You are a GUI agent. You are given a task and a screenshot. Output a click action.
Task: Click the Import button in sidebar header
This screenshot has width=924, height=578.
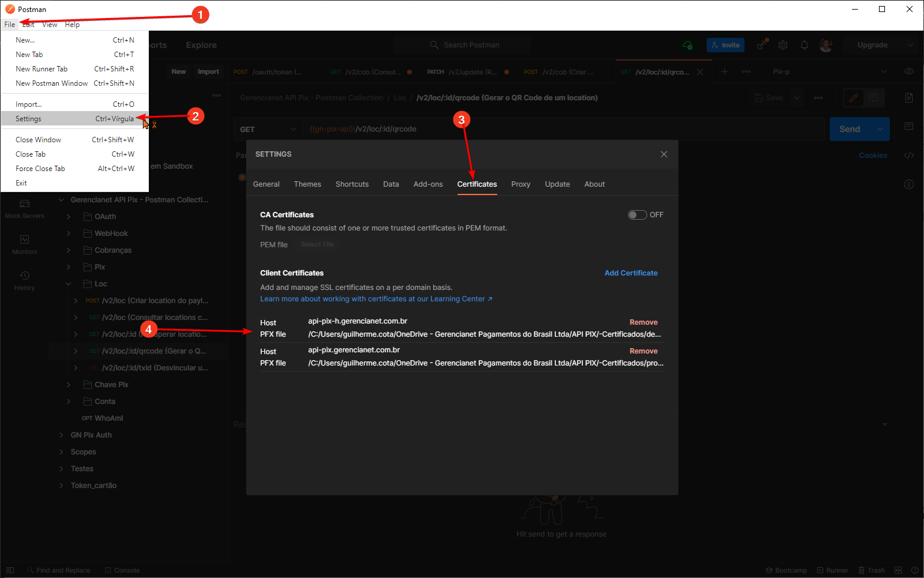click(208, 71)
